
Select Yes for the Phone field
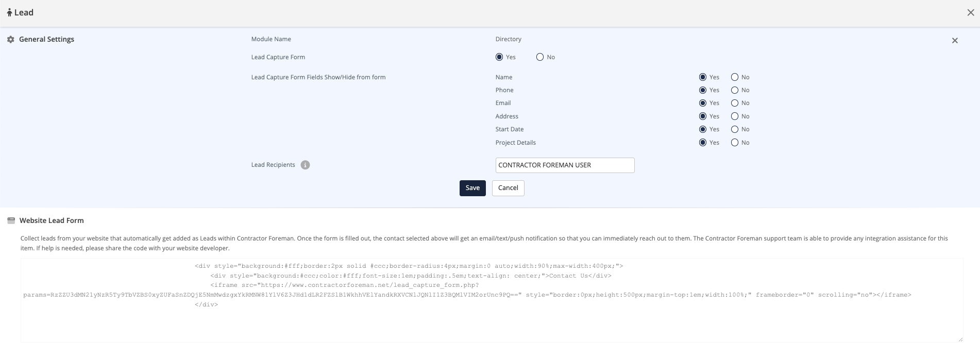pos(703,90)
